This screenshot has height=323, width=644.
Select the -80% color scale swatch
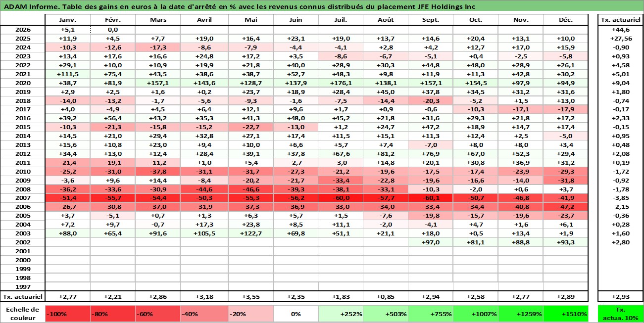(x=113, y=314)
